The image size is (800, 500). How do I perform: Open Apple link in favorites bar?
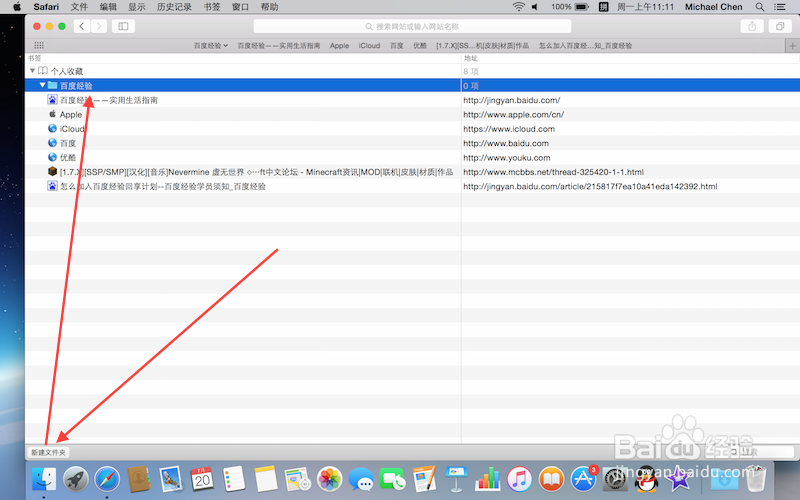(x=339, y=45)
